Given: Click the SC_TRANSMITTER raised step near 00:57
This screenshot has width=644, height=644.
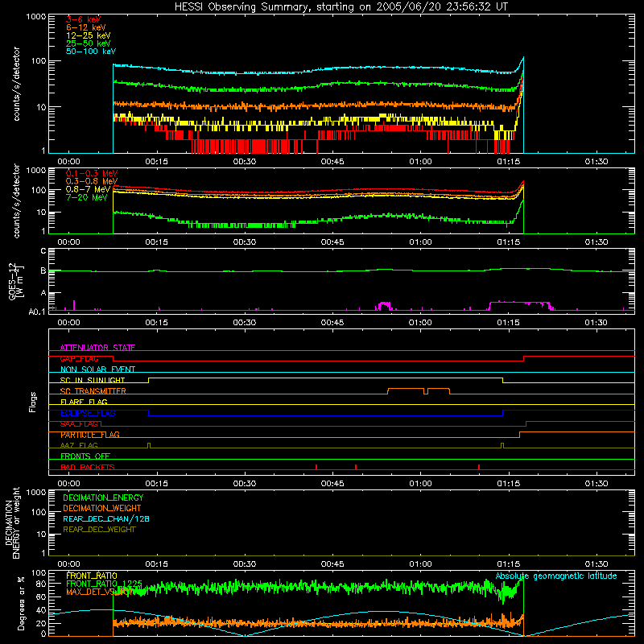Looking at the screenshot, I should 406,389.
